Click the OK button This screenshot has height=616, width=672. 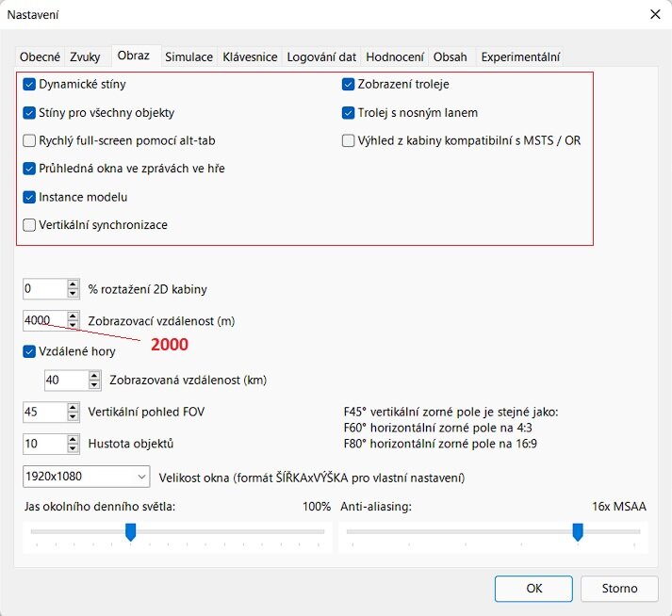pyautogui.click(x=533, y=589)
